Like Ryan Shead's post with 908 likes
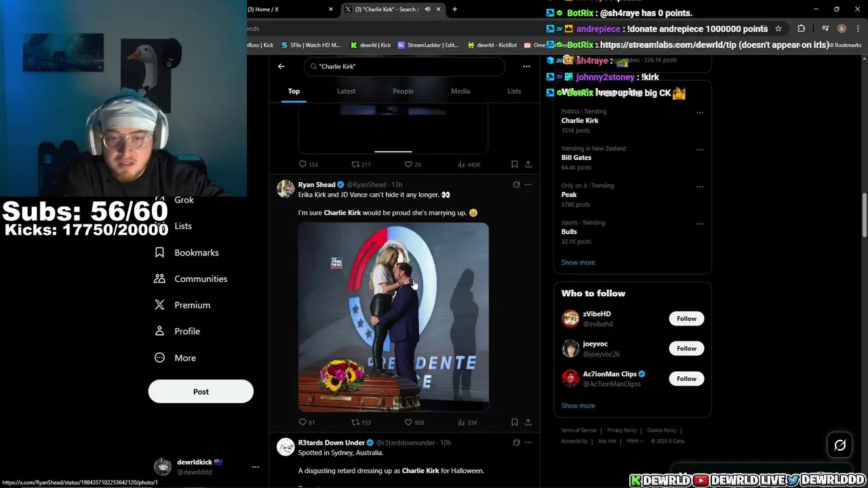 point(408,422)
